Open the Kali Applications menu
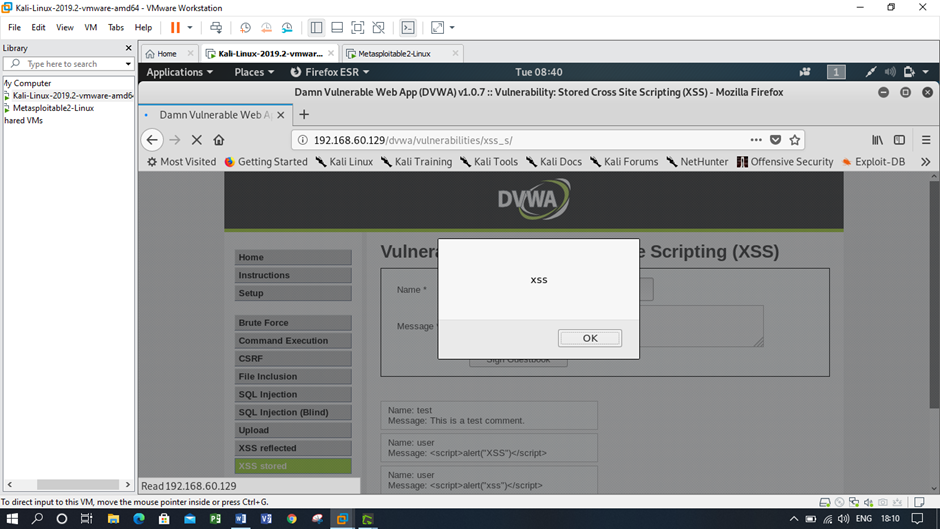 point(179,72)
